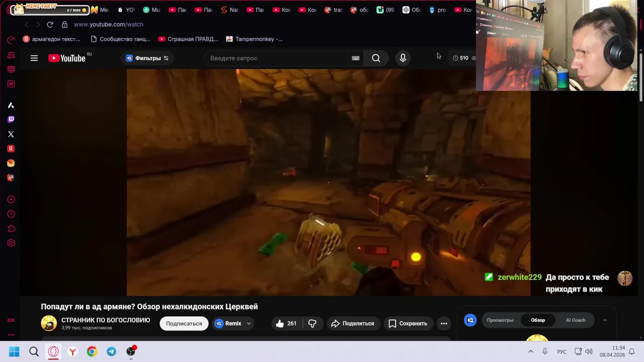Open the 'Tampermonkey -...' bookmark
The height and width of the screenshot is (362, 644).
click(255, 39)
